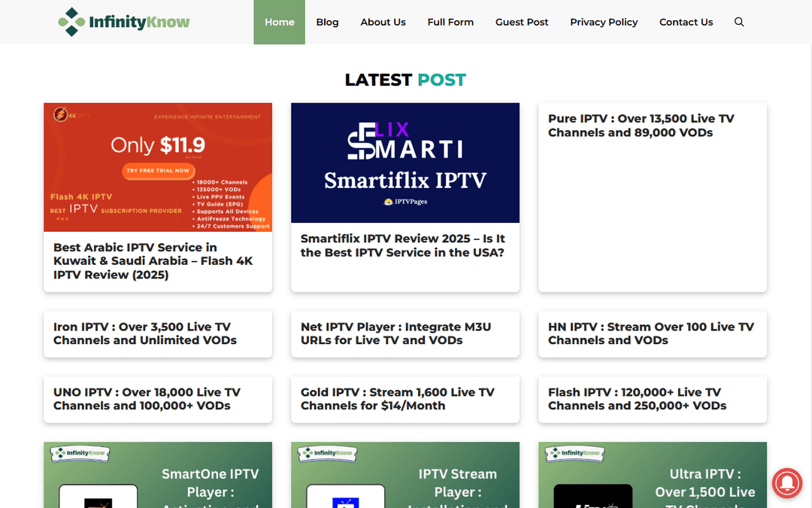Read Best Arabic IPTV Service in Kuwait post

pos(153,260)
